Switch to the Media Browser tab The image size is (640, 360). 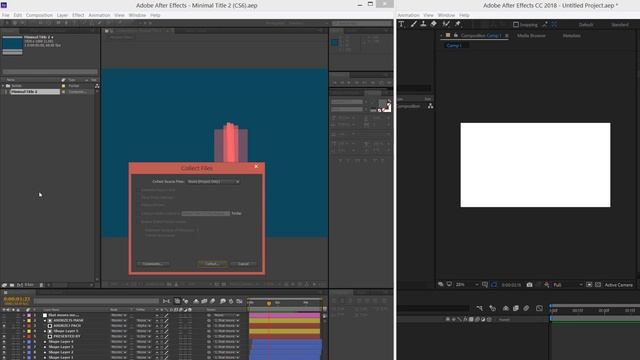coord(531,36)
